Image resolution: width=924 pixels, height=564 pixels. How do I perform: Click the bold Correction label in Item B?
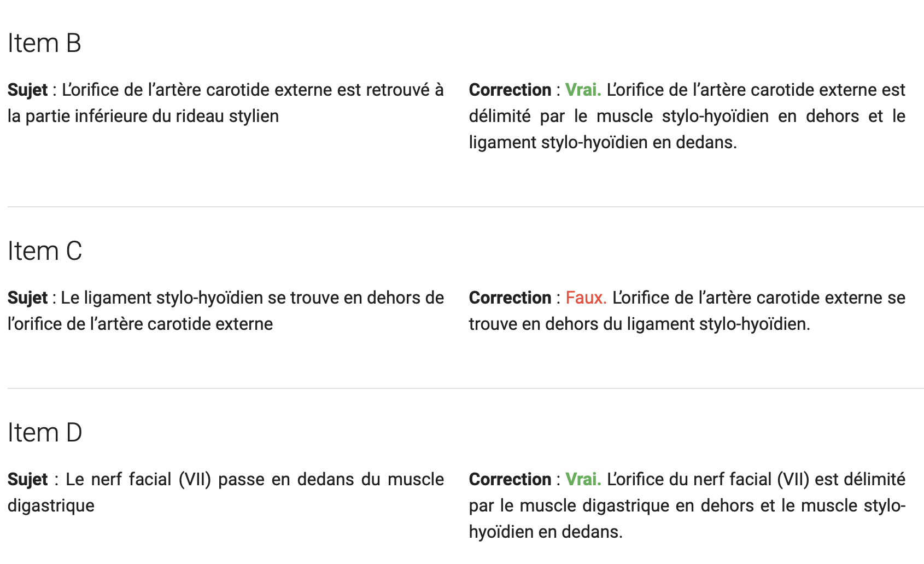[x=510, y=90]
